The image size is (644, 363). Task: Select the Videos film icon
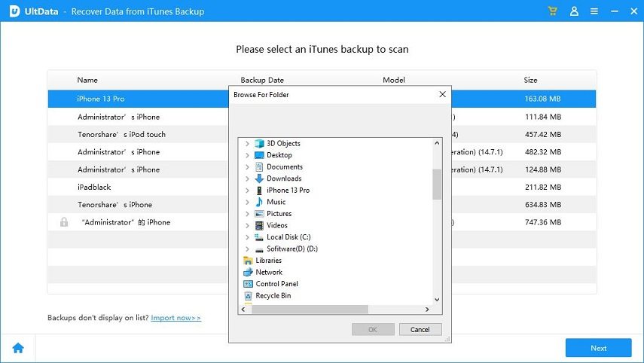tap(259, 225)
